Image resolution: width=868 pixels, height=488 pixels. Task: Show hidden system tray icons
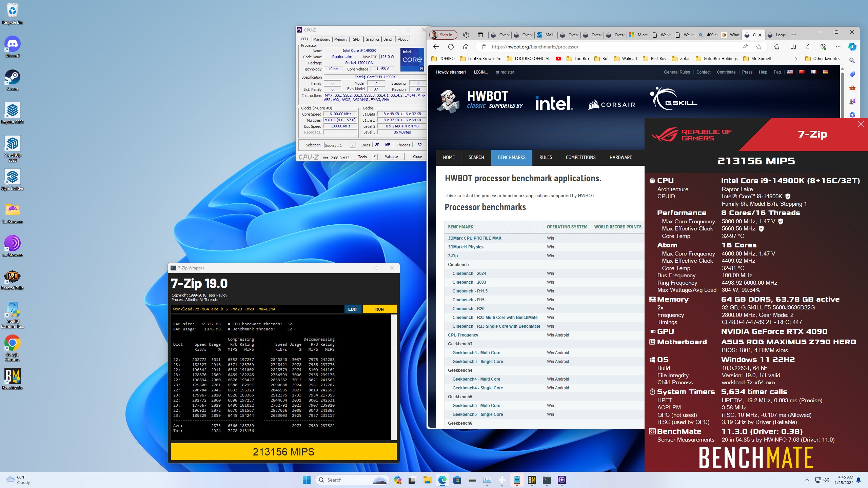coord(807,480)
